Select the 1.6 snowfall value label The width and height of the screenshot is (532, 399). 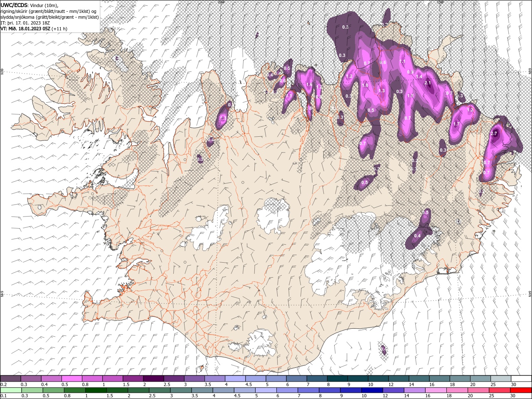(309, 84)
